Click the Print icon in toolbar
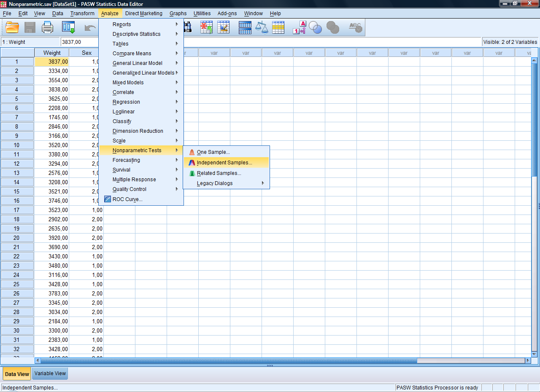540x392 pixels. [x=48, y=28]
